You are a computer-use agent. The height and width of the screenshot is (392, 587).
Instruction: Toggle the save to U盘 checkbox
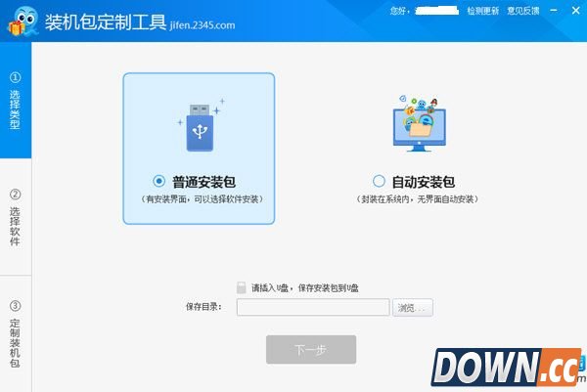(x=242, y=287)
